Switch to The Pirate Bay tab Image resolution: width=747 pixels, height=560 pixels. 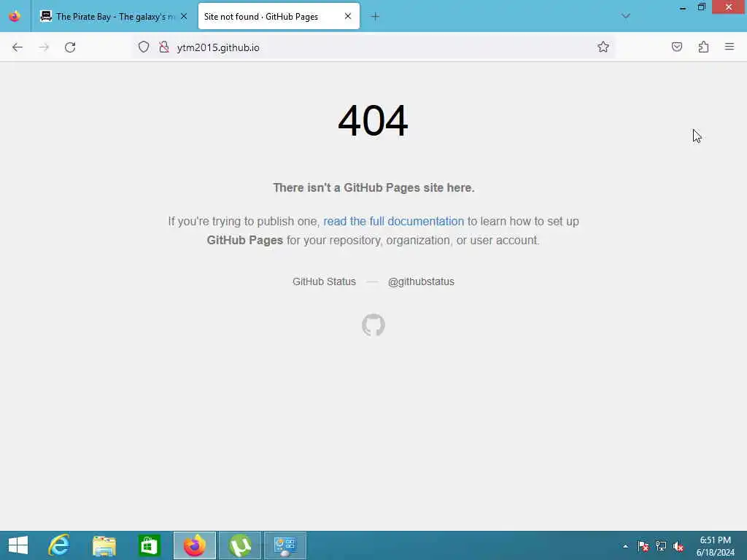[x=115, y=17]
